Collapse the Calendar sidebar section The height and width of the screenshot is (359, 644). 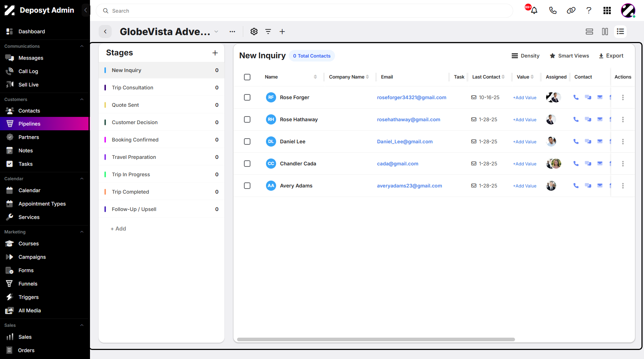pos(82,179)
